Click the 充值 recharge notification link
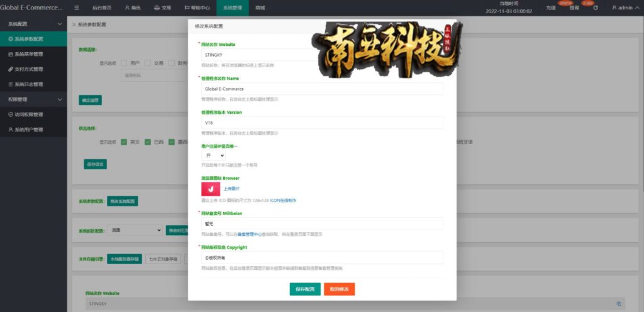 [x=551, y=8]
